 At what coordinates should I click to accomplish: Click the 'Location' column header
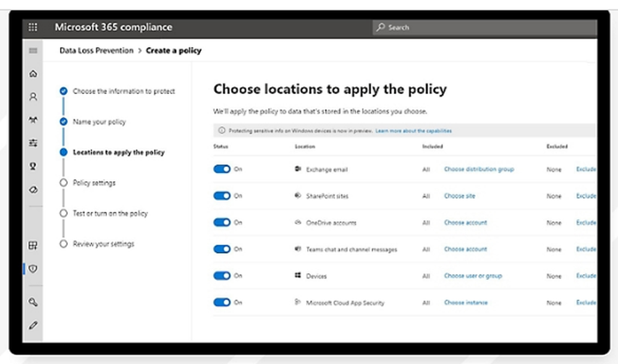pyautogui.click(x=305, y=146)
